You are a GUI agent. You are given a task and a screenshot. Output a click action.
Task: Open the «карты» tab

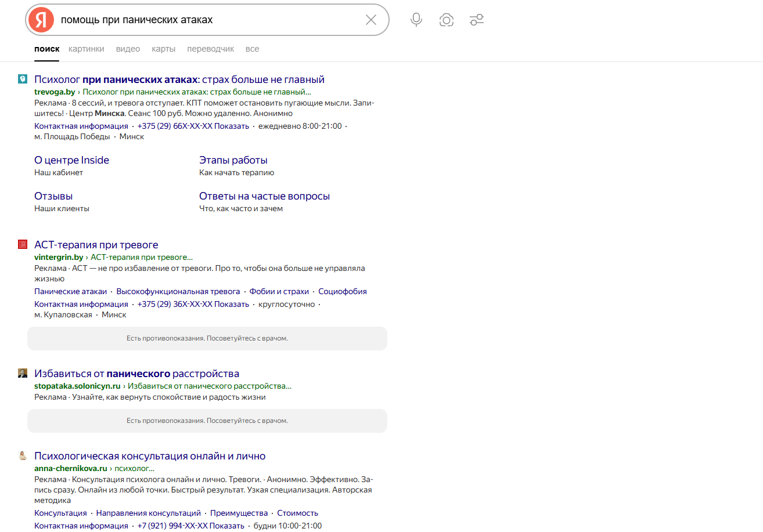164,49
